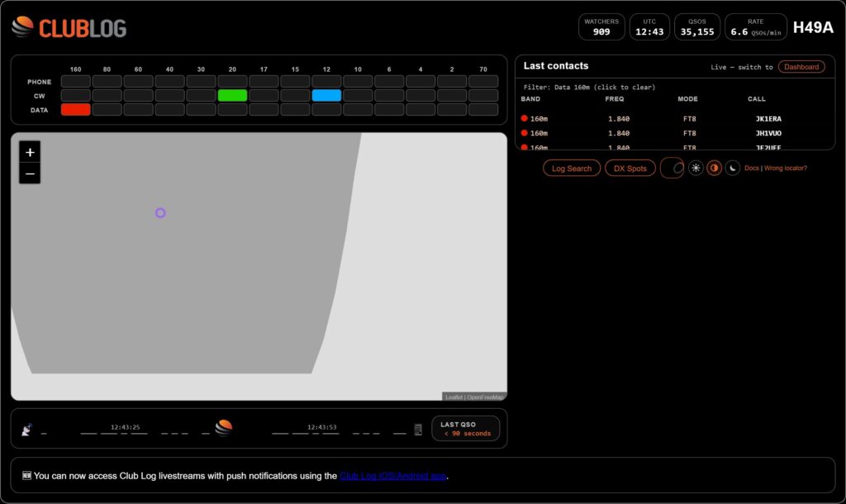The image size is (846, 504).
Task: Click the JK1ERA callsign row
Action: pos(674,119)
